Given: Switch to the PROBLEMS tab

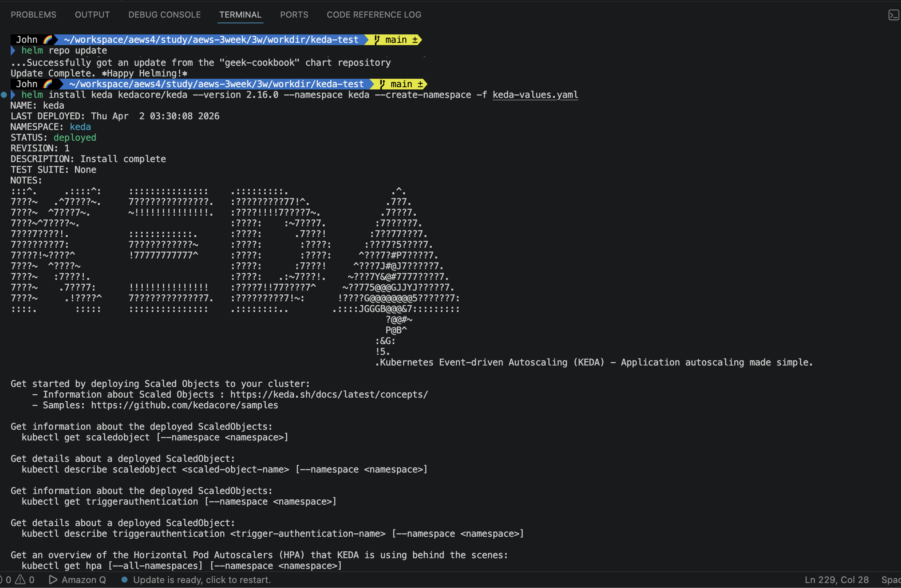Looking at the screenshot, I should coord(33,15).
